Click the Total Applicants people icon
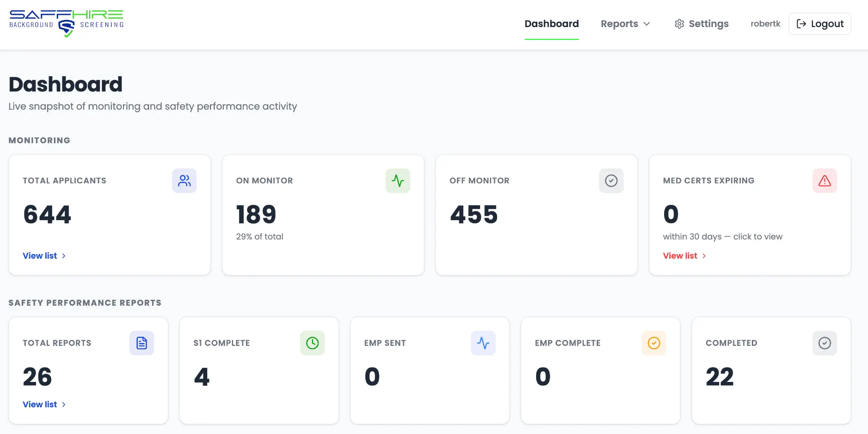Image resolution: width=868 pixels, height=434 pixels. (184, 181)
